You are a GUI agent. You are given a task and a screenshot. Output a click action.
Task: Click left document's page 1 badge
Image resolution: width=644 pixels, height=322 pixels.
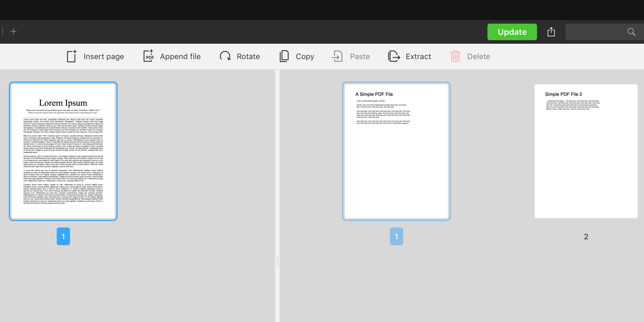(x=63, y=236)
